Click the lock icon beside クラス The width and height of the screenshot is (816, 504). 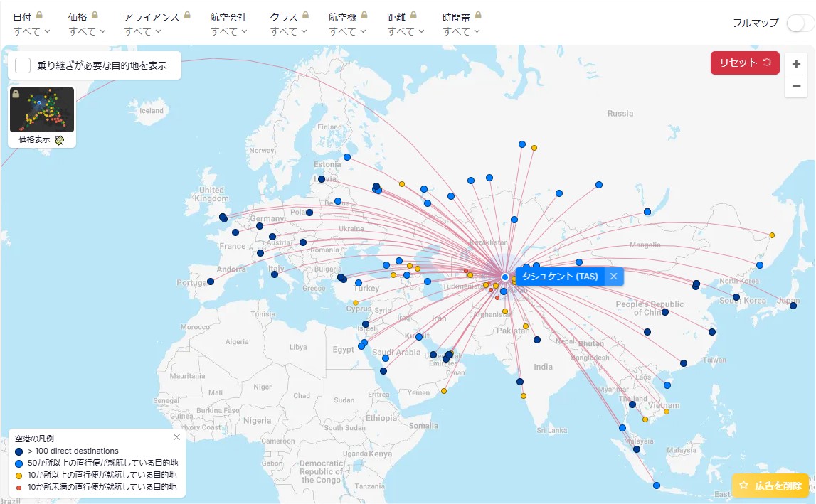305,16
